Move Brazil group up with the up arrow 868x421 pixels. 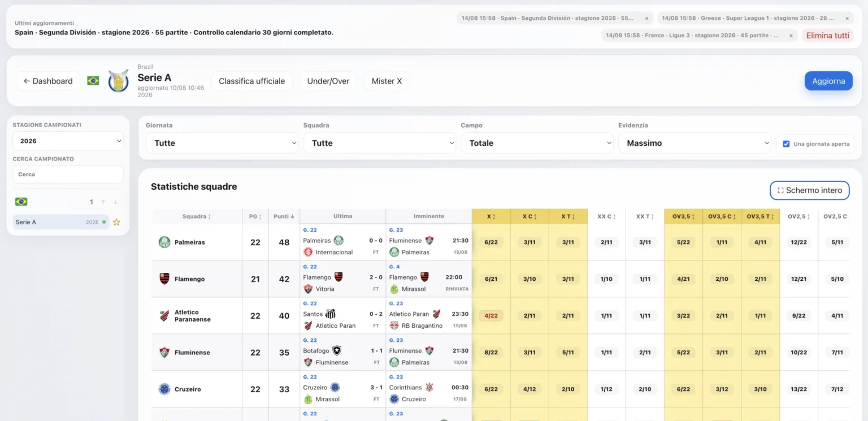103,202
